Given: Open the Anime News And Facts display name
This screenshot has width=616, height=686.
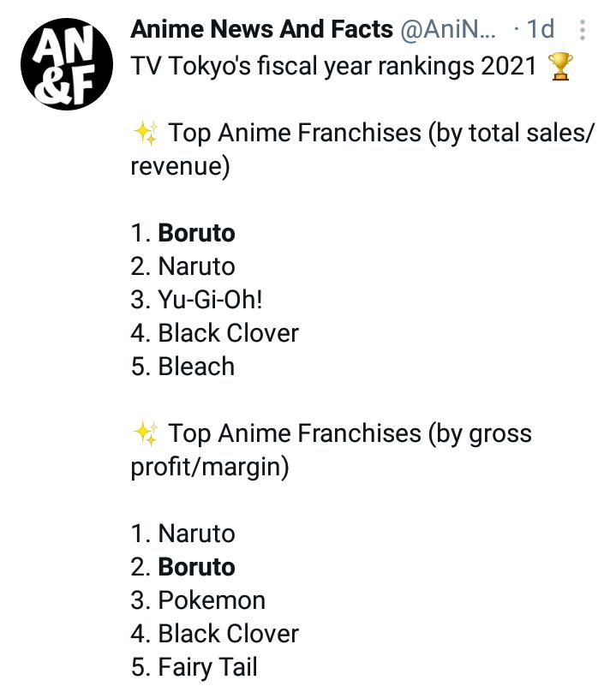Looking at the screenshot, I should (x=260, y=30).
